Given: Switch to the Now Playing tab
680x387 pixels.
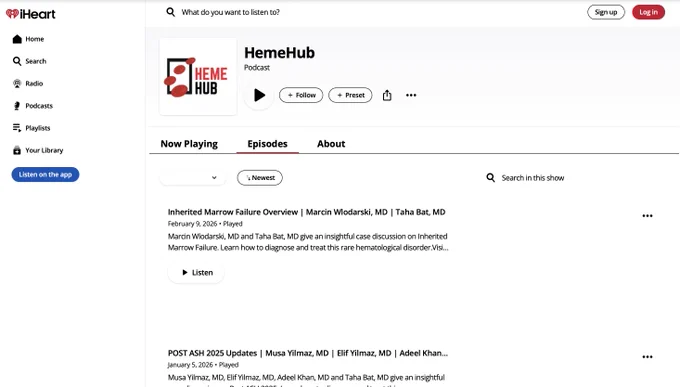Looking at the screenshot, I should point(189,144).
